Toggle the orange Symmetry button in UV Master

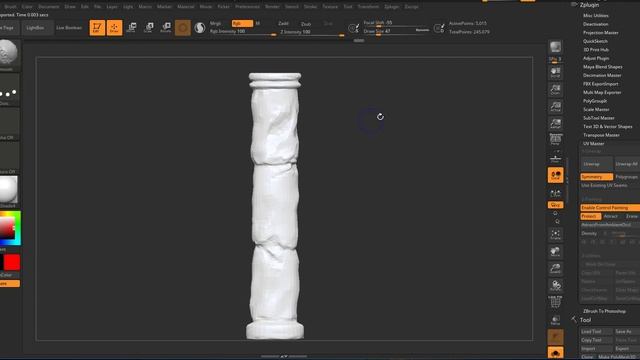(x=596, y=177)
